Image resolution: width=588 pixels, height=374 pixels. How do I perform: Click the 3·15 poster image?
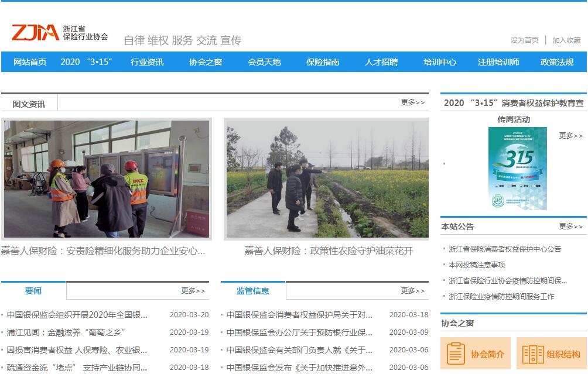(x=517, y=169)
